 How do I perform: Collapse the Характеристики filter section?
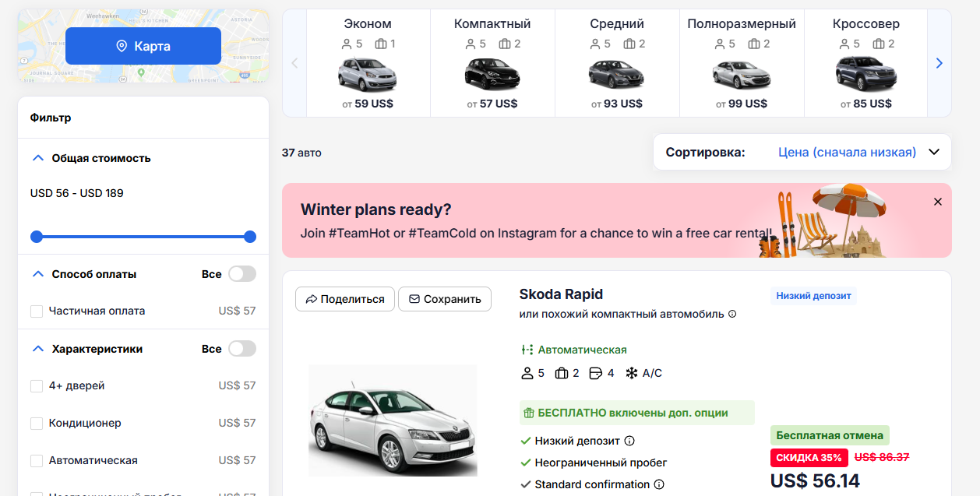coord(37,349)
